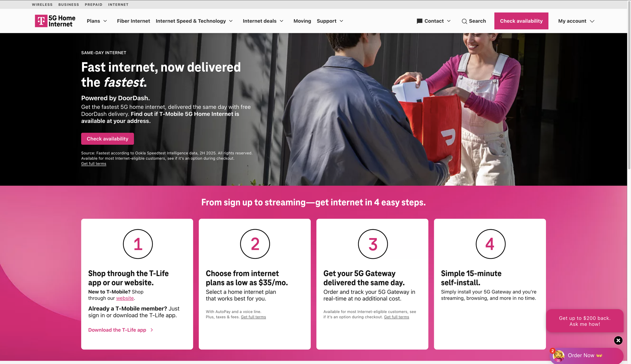Switch to the Prepaid section
Screen dimensions: 631x364
point(93,5)
